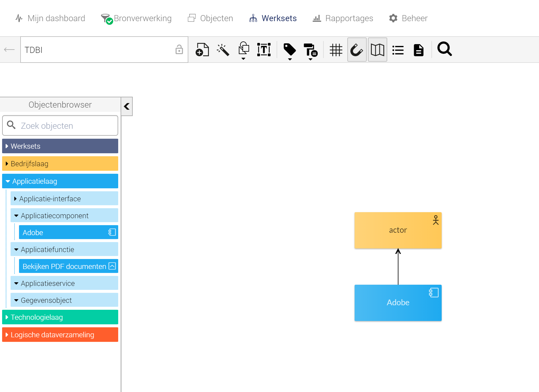The width and height of the screenshot is (539, 392).
Task: Click the paint roller format icon
Action: pyautogui.click(x=310, y=50)
